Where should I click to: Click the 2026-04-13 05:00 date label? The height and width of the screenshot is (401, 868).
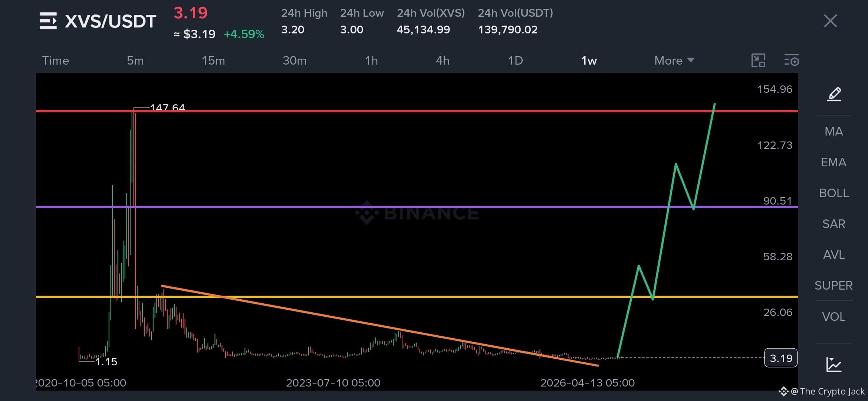(587, 383)
